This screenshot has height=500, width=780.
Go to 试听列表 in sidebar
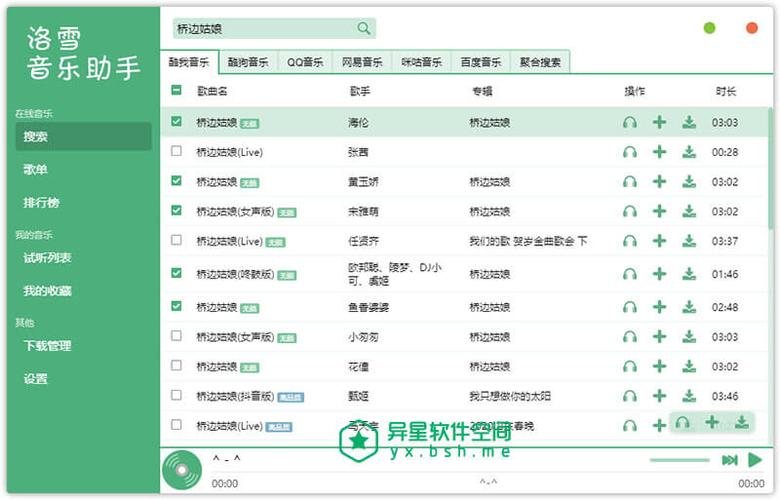[x=83, y=258]
